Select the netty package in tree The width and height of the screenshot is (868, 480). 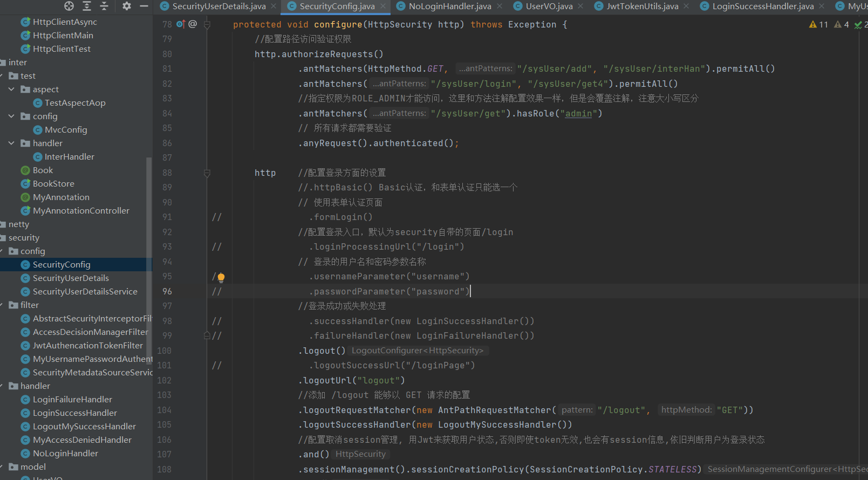pos(19,224)
